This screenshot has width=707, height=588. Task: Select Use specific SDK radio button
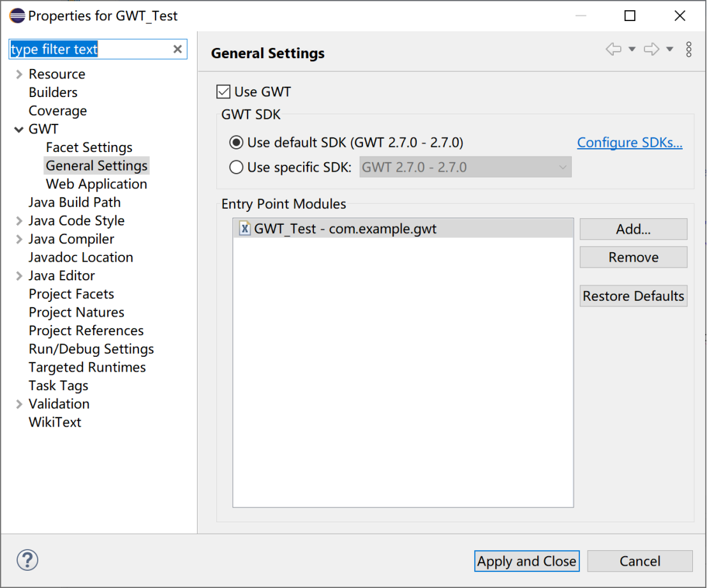tap(236, 168)
